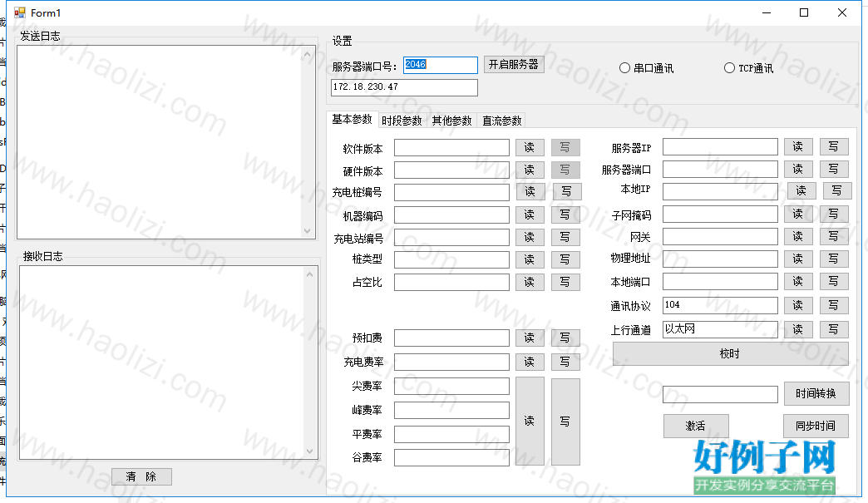Click 写 button for 本地端口

[834, 282]
